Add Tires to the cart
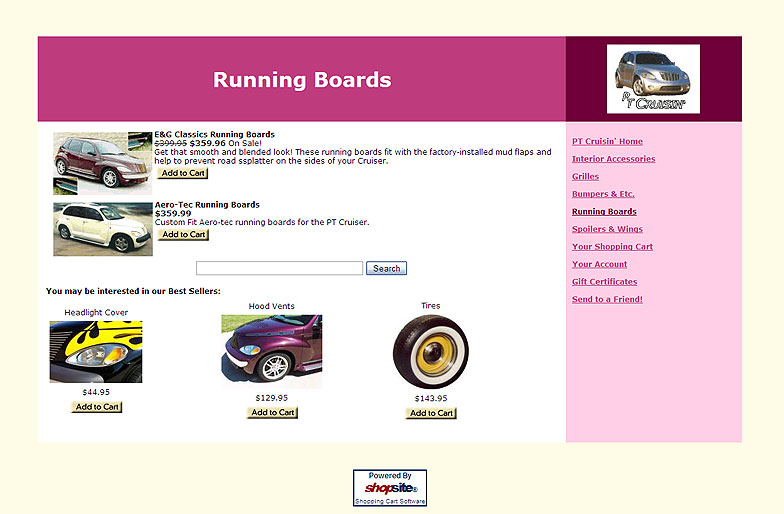This screenshot has width=784, height=514. click(x=431, y=413)
